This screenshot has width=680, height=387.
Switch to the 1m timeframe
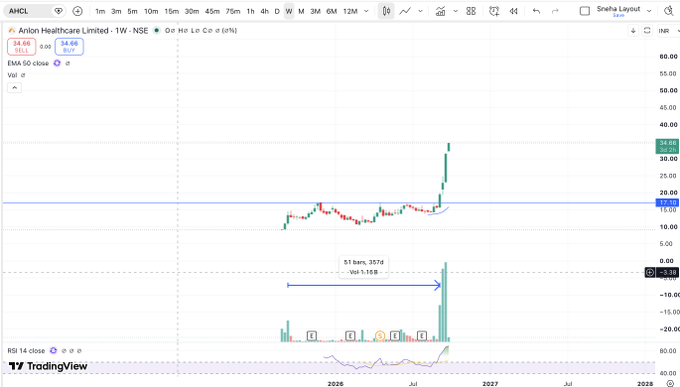coord(100,11)
